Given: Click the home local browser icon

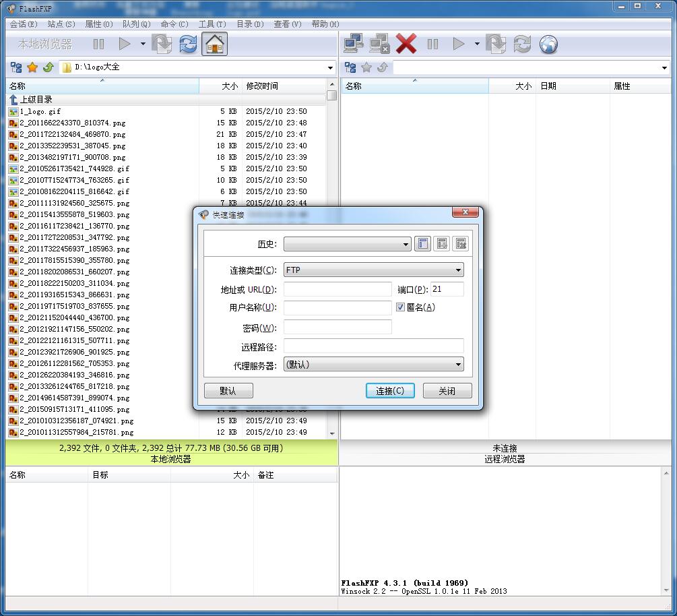Looking at the screenshot, I should pyautogui.click(x=215, y=44).
